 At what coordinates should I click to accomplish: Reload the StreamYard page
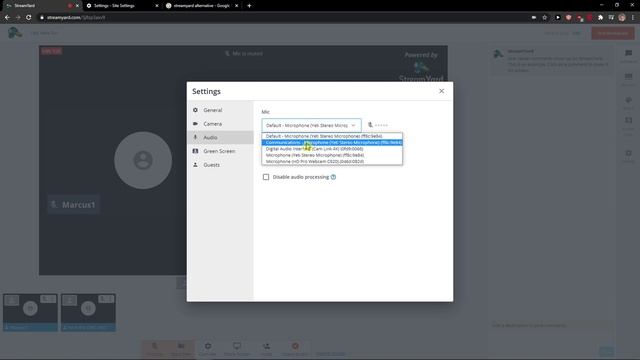click(x=29, y=18)
